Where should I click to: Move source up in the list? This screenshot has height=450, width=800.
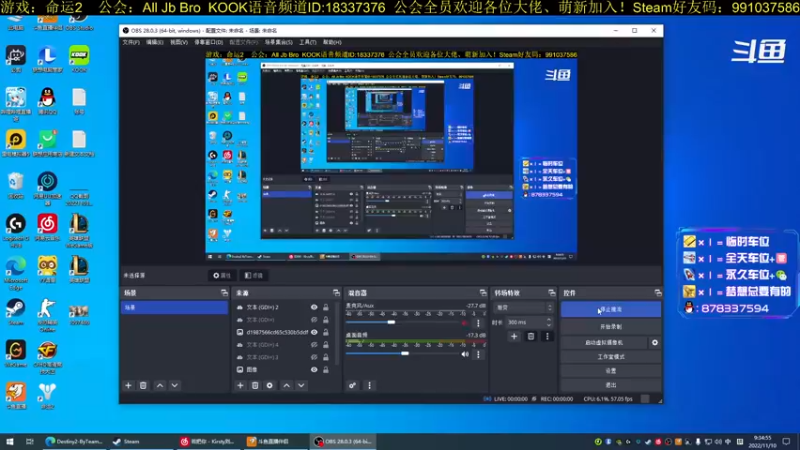[287, 386]
